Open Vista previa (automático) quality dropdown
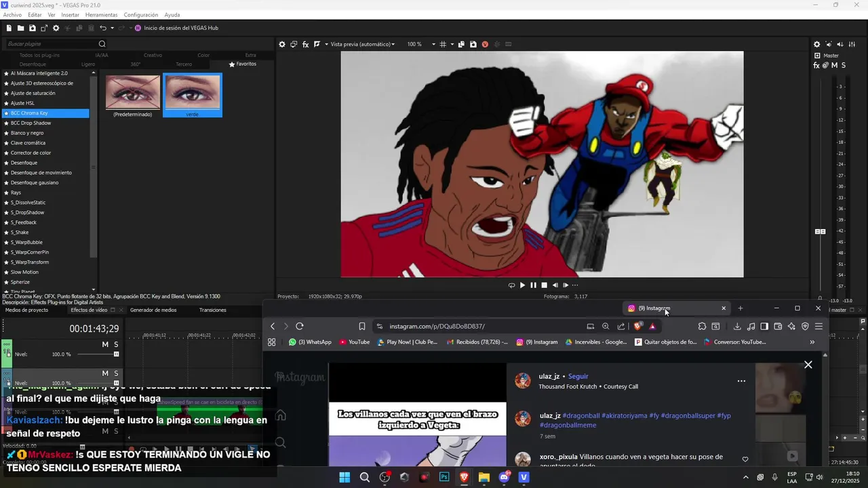The width and height of the screenshot is (868, 488). (x=362, y=44)
